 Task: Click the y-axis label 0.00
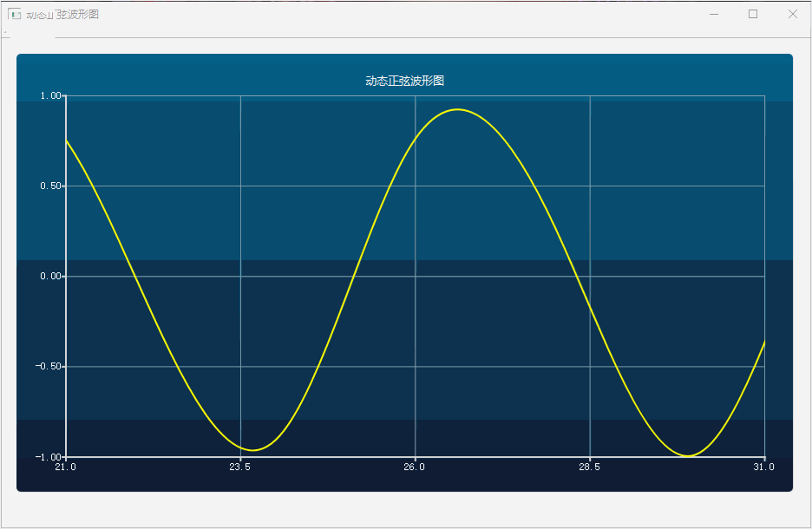(49, 275)
